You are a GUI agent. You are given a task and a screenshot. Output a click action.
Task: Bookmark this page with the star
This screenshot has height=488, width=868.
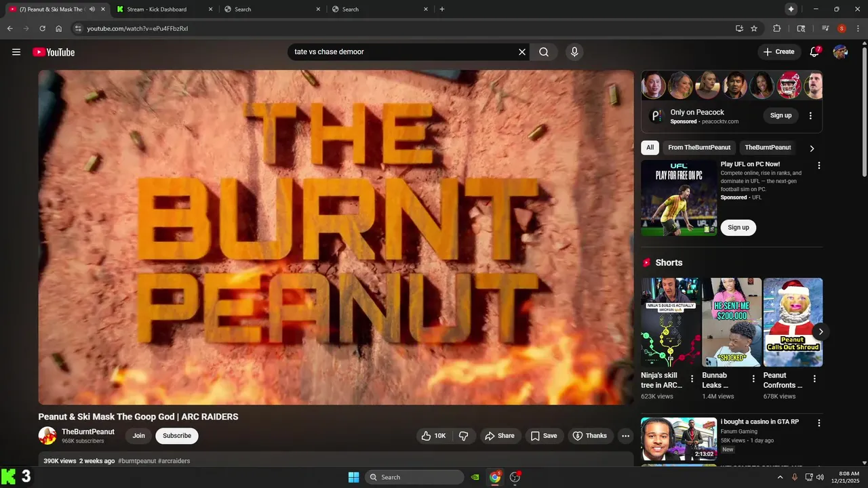click(754, 28)
